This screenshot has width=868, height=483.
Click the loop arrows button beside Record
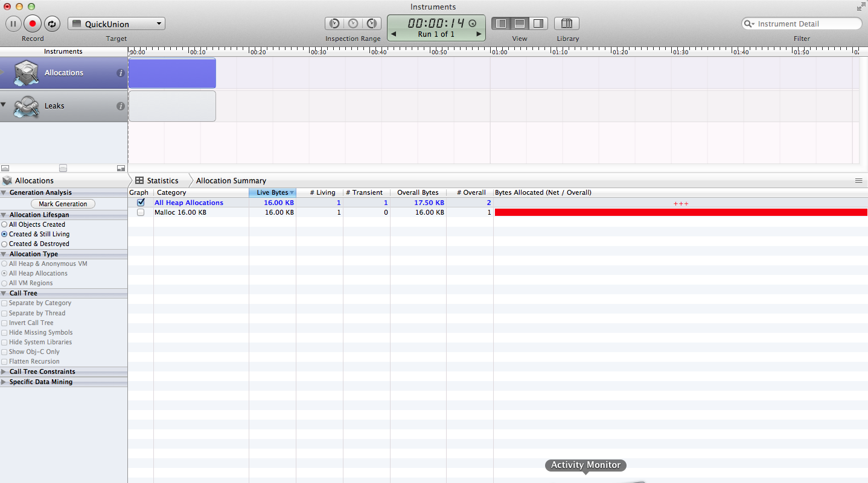pyautogui.click(x=52, y=24)
